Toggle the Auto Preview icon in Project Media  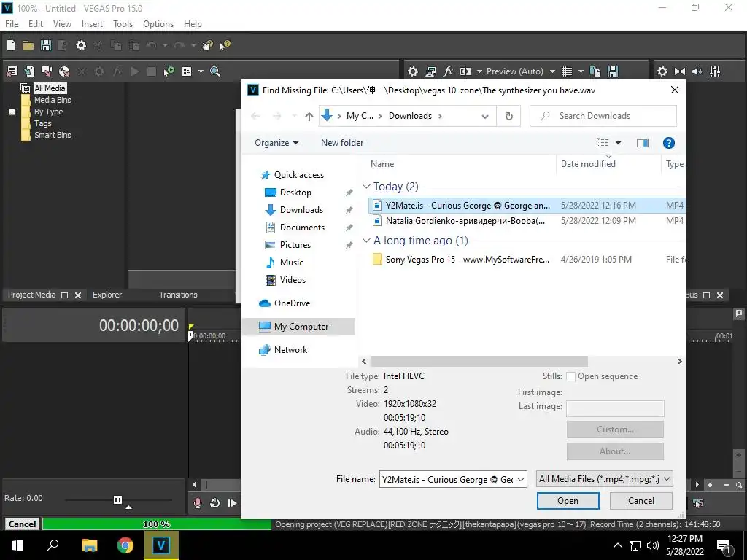point(169,71)
